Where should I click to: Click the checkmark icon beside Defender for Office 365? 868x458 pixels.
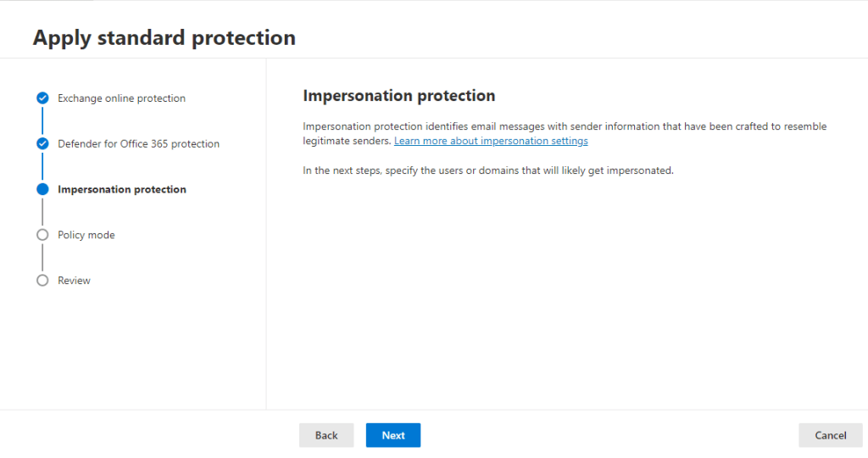click(x=42, y=143)
